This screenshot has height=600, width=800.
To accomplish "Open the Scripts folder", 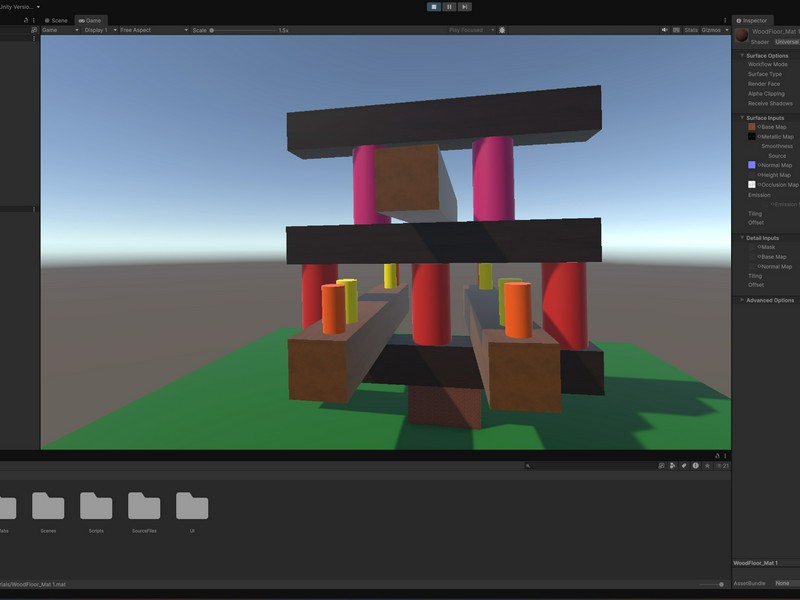I will click(x=96, y=506).
